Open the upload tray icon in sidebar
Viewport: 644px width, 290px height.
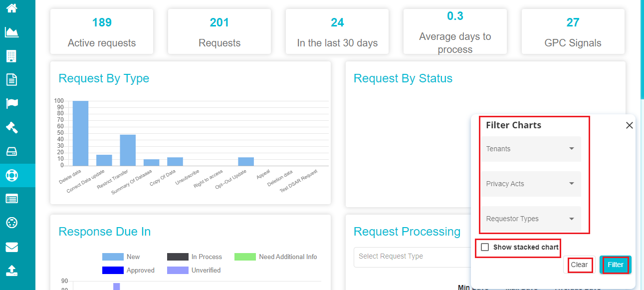(x=11, y=271)
